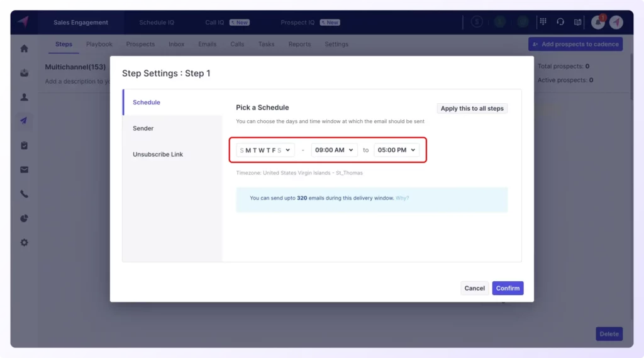Open the envelope email icon in sidebar

24,170
